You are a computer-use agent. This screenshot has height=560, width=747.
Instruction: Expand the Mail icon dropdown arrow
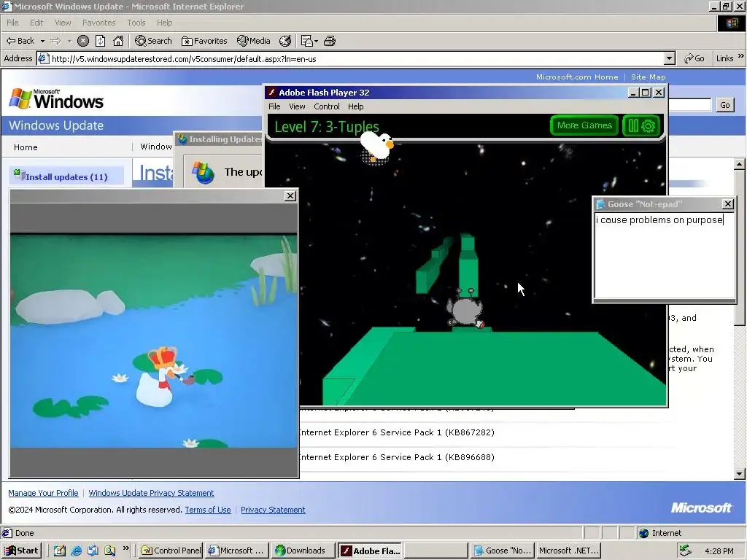(317, 41)
